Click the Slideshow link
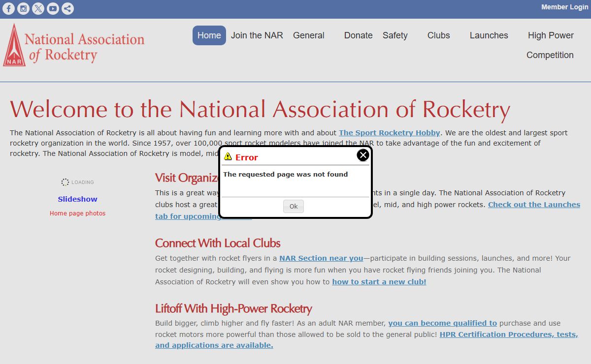The width and height of the screenshot is (591, 364). [77, 199]
